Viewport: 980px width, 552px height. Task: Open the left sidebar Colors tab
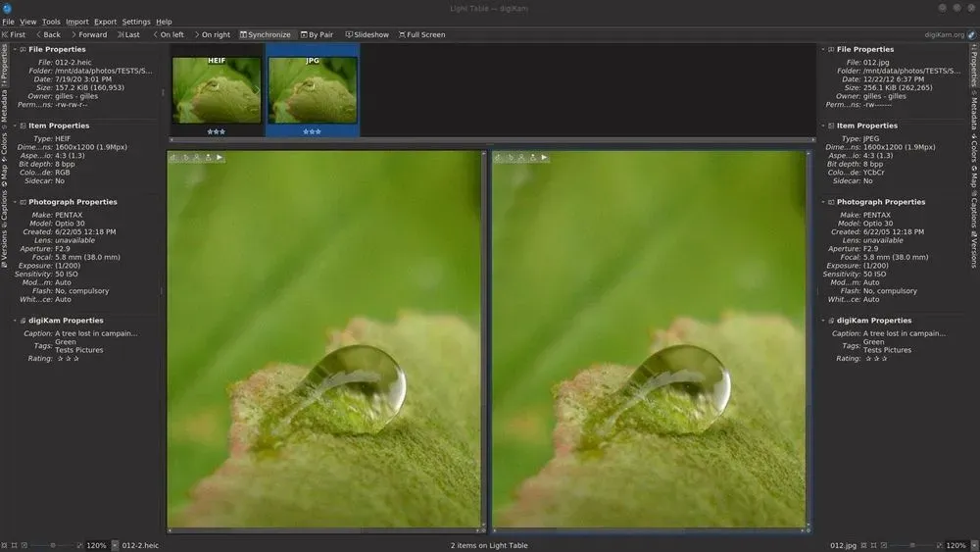coord(4,146)
